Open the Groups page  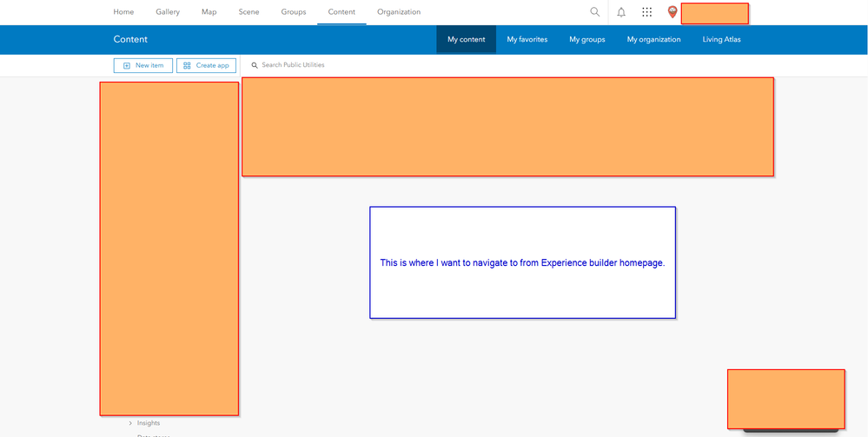tap(294, 11)
